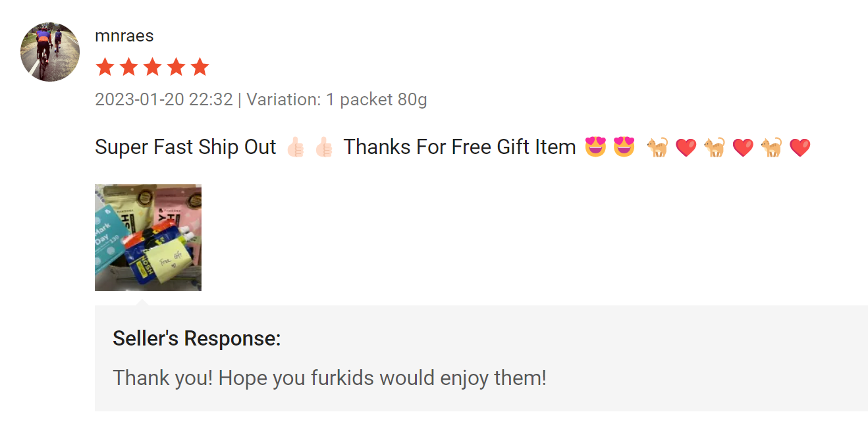Screen dimensions: 868x437
Task: Click the first rating star
Action: (x=105, y=67)
